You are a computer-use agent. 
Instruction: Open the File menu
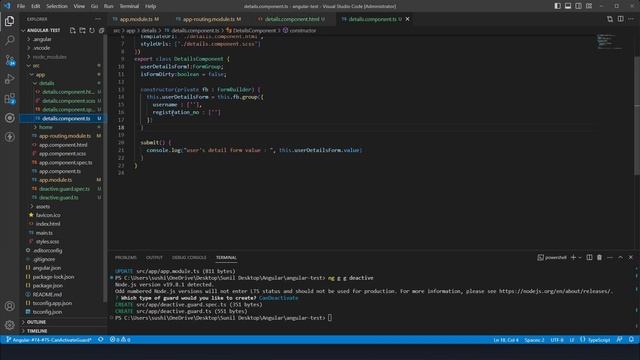coord(21,6)
